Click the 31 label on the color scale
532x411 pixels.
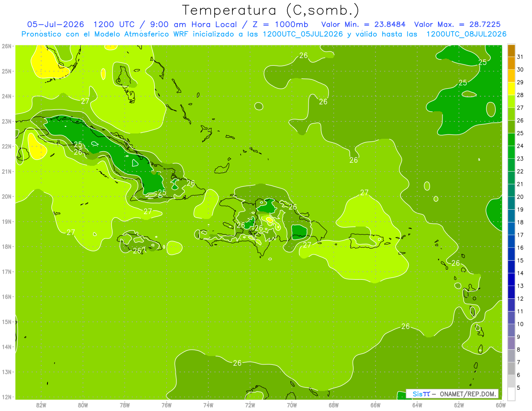click(x=520, y=57)
